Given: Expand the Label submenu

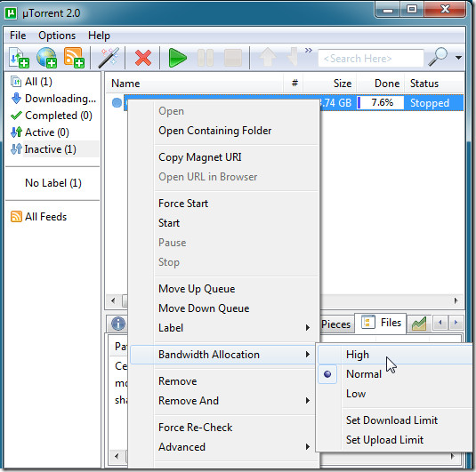Looking at the screenshot, I should coord(223,328).
